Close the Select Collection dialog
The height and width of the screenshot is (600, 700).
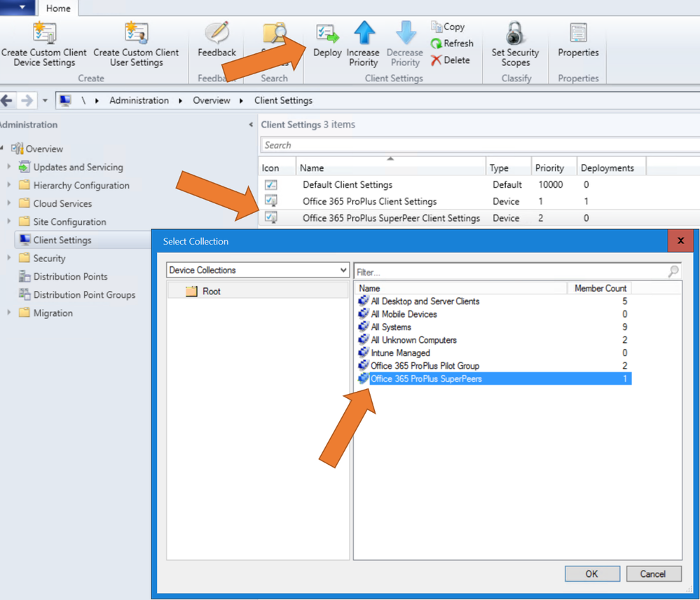(681, 241)
